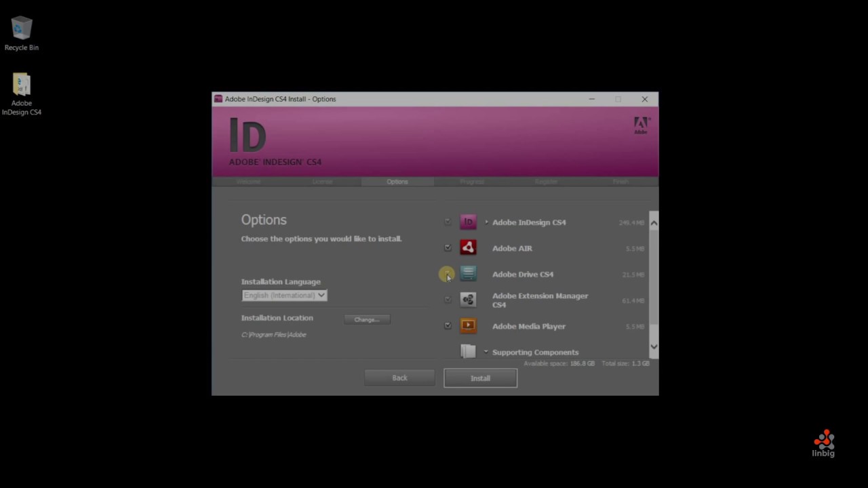The image size is (868, 488).
Task: Select the Progress step tab
Action: pyautogui.click(x=472, y=182)
